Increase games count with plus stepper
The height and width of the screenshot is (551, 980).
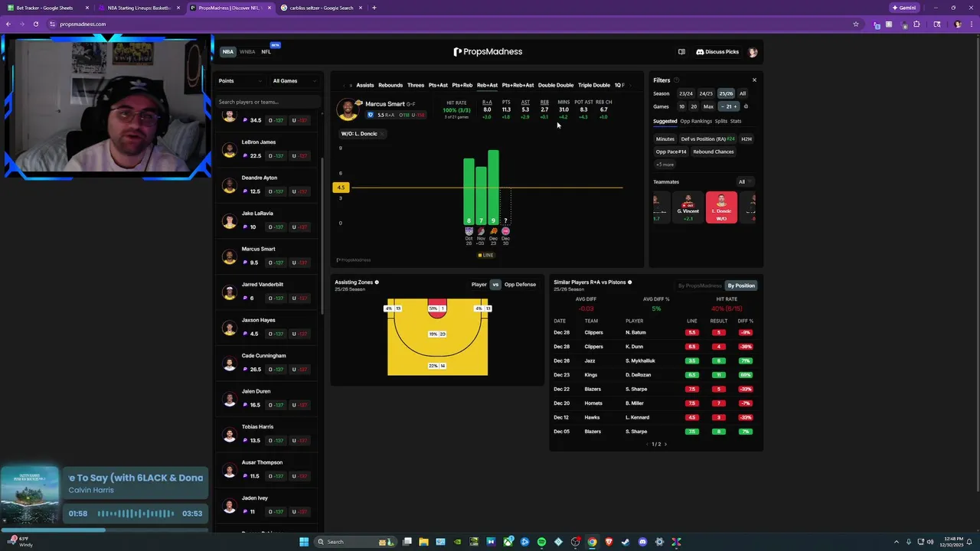point(737,106)
